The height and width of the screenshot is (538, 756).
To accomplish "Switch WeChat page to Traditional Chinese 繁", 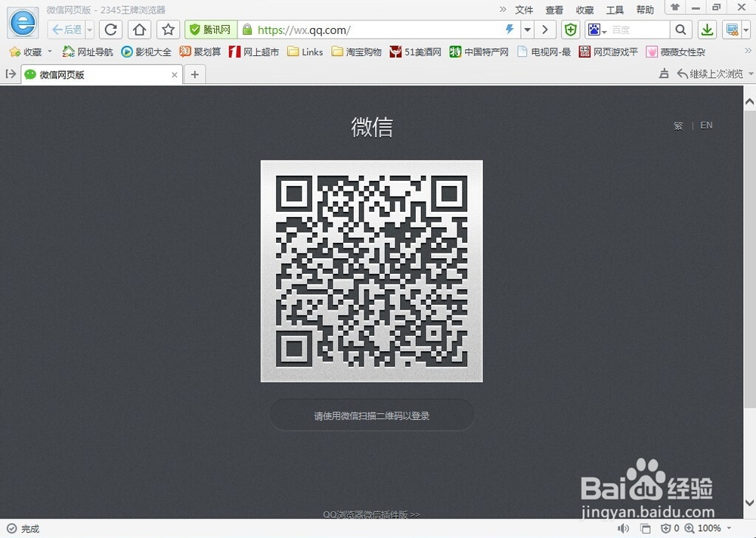I will [678, 126].
